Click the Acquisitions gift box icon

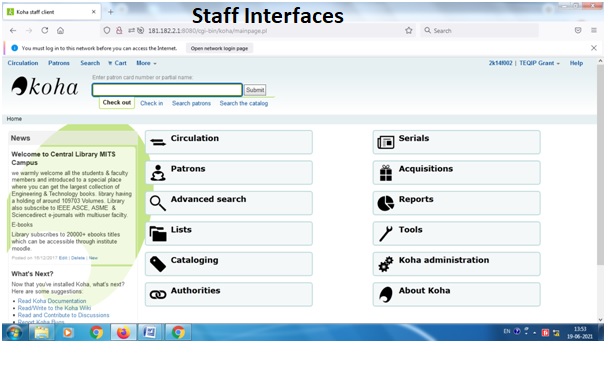386,173
